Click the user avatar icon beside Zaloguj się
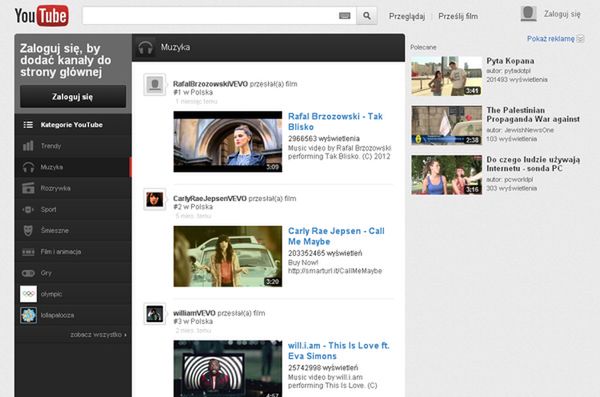 pos(528,14)
